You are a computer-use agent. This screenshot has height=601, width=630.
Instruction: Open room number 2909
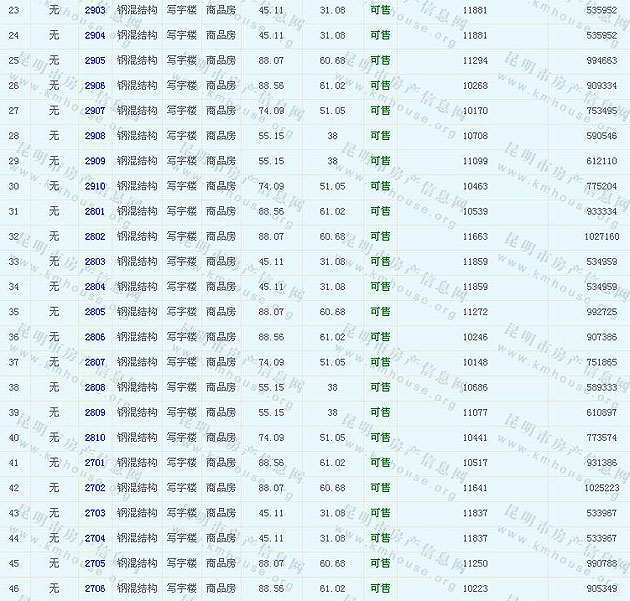point(95,161)
